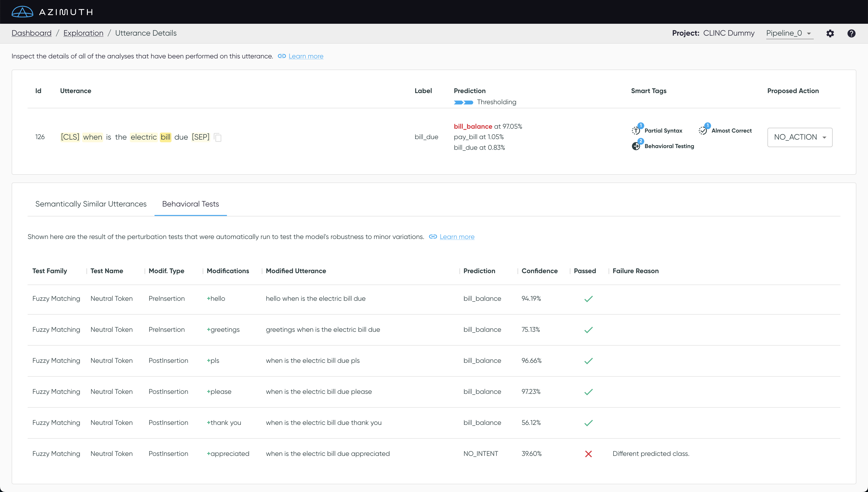
Task: Click the Modified Utterance column header
Action: click(x=296, y=271)
